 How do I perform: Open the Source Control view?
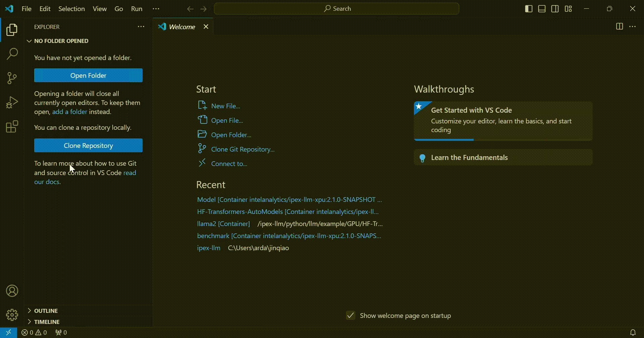point(12,78)
